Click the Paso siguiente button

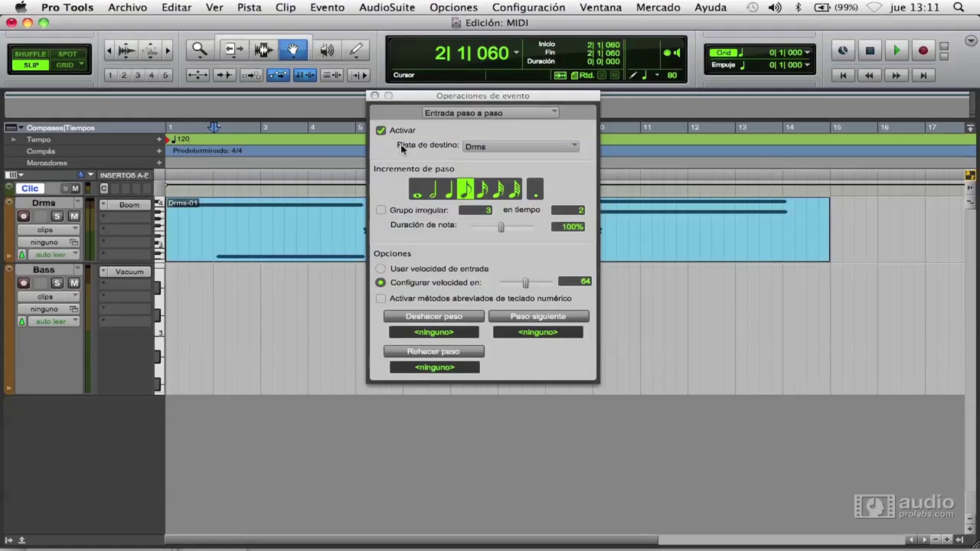coord(538,316)
